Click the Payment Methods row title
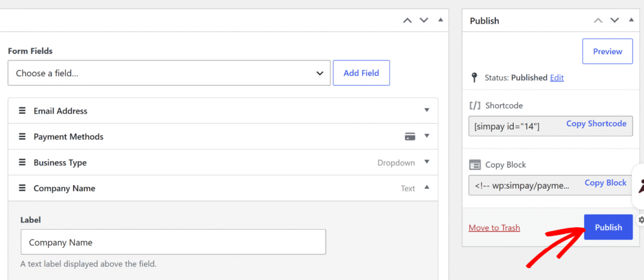The image size is (644, 280). coord(69,137)
